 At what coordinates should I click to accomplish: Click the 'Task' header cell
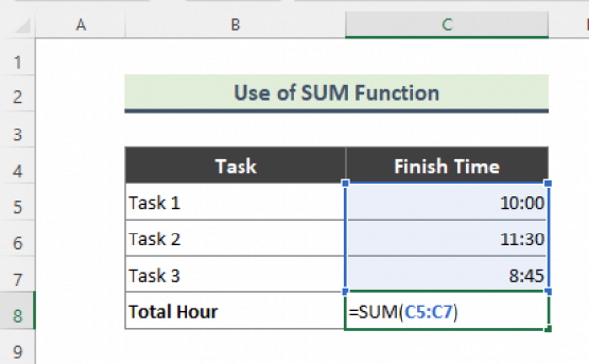[236, 166]
